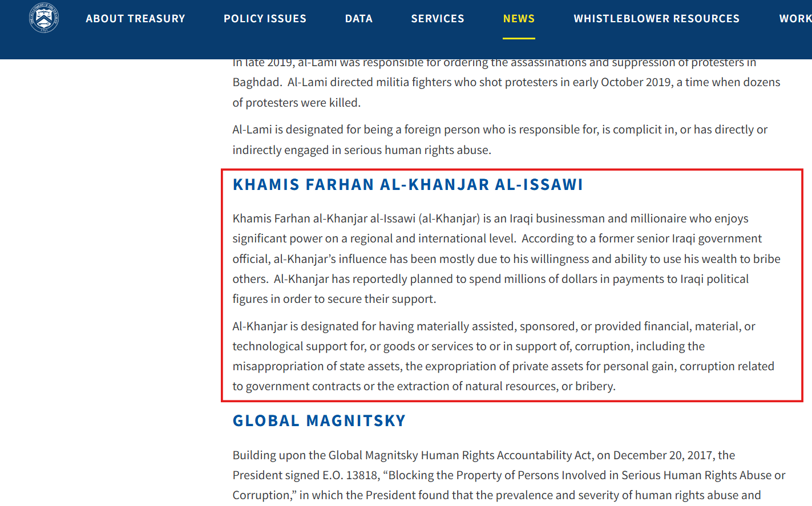Viewport: 812px width, 506px height.
Task: Click the Treasury Department seal logo
Action: [x=44, y=18]
